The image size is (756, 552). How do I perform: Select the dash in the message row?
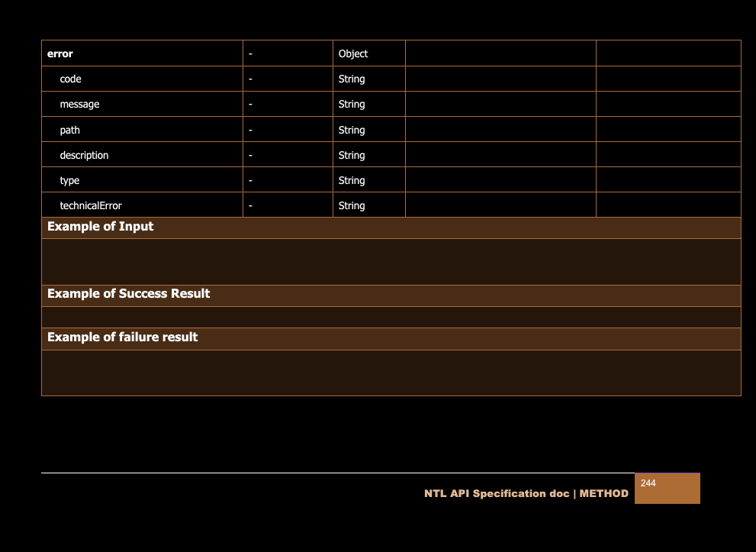pos(250,104)
